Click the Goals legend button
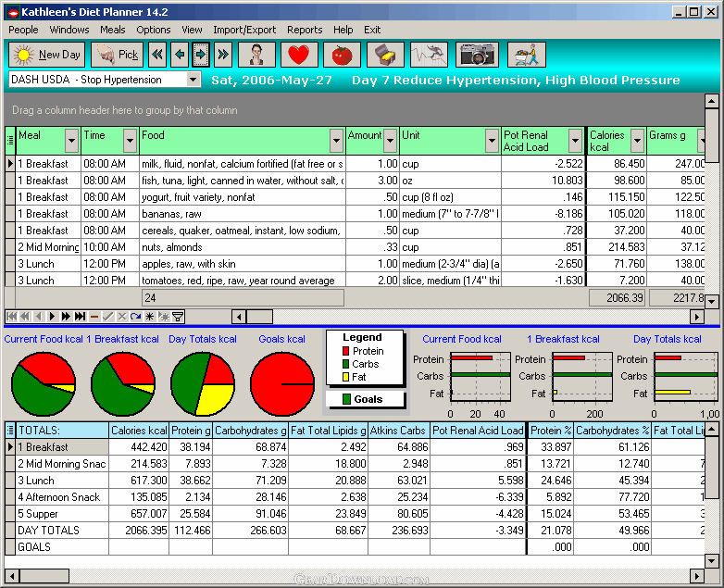The height and width of the screenshot is (588, 724). [x=365, y=399]
